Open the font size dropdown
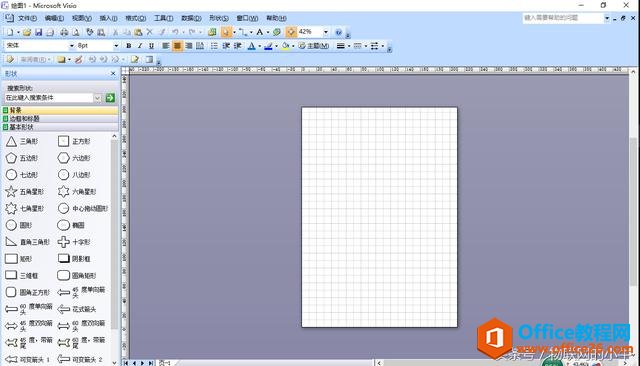The image size is (640, 366). click(x=116, y=46)
